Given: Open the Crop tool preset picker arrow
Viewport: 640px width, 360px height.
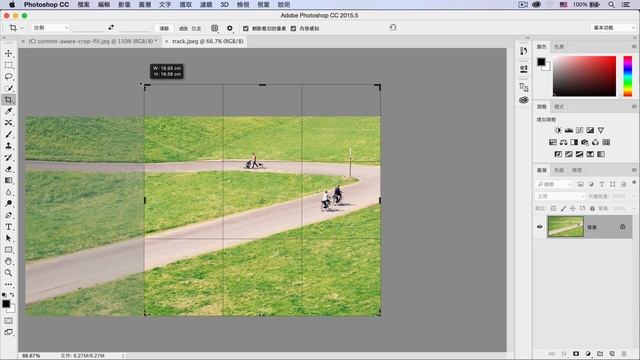Looking at the screenshot, I should coord(22,28).
